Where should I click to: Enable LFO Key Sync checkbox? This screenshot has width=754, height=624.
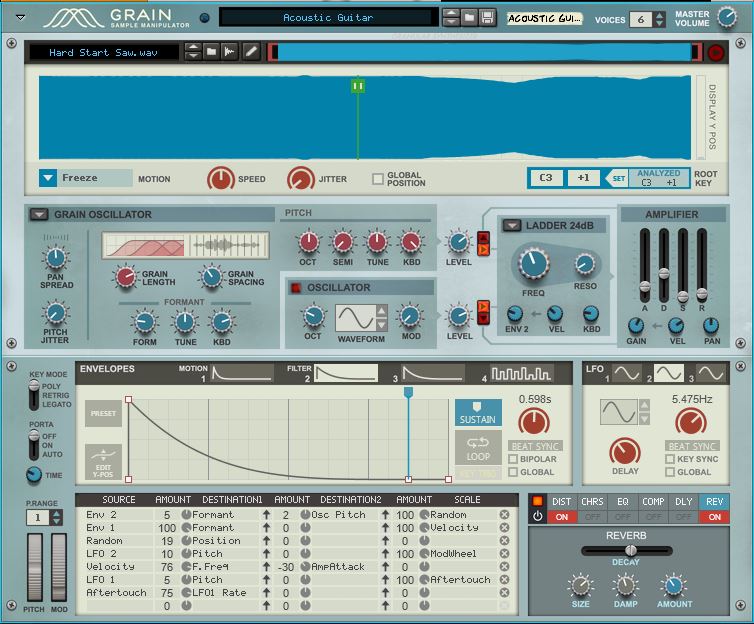tap(669, 459)
